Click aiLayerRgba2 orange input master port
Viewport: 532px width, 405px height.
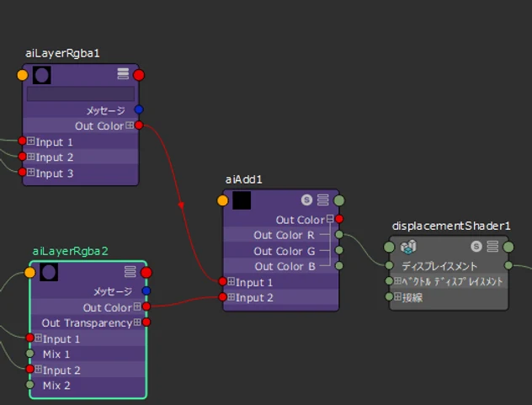coord(29,272)
